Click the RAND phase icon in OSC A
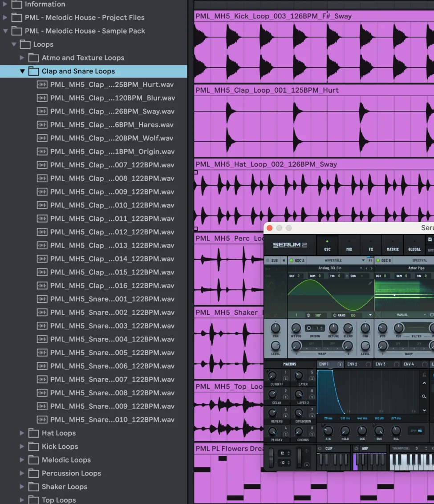This screenshot has height=504, width=434. coord(334,315)
